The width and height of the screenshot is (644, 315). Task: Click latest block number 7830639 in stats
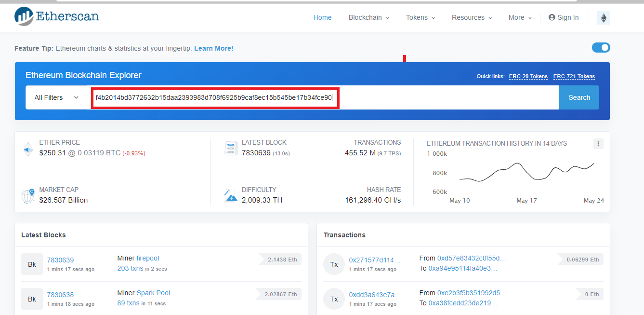click(x=256, y=153)
